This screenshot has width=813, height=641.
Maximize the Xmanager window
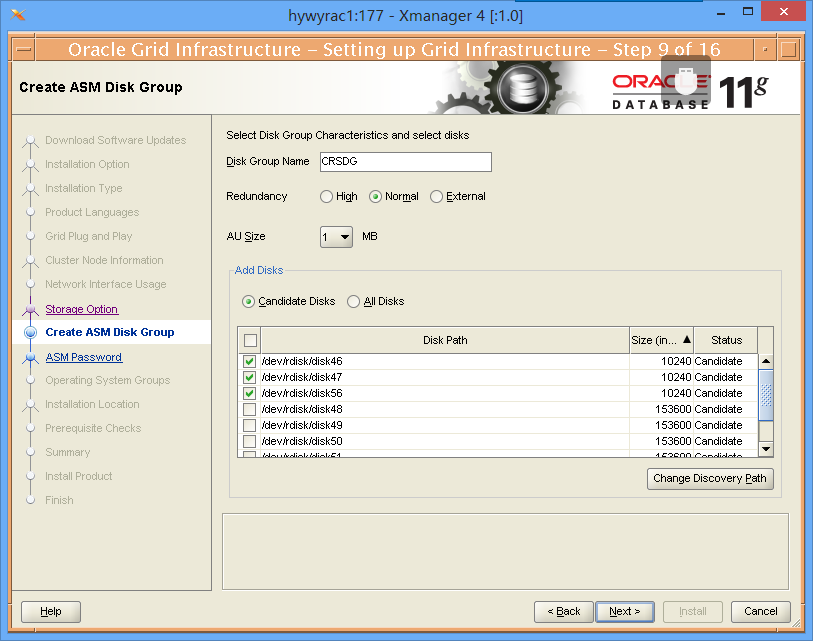point(748,12)
